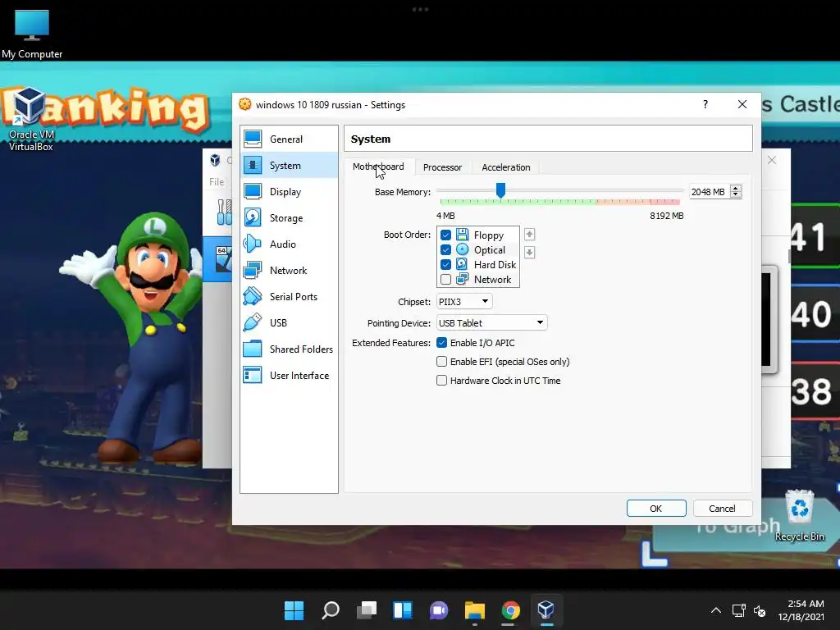Click the Base Memory slider red zone

664,202
